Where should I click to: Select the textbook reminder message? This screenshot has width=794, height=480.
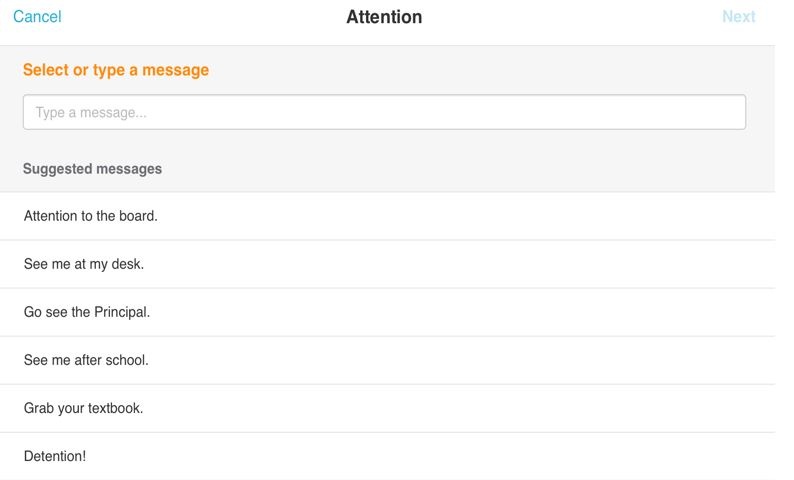[387, 408]
